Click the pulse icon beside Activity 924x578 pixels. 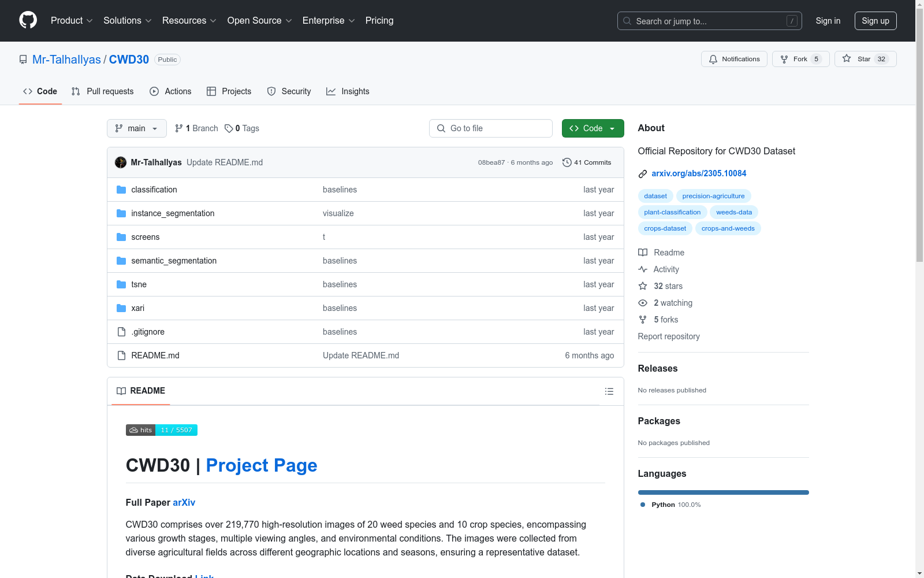pos(643,269)
